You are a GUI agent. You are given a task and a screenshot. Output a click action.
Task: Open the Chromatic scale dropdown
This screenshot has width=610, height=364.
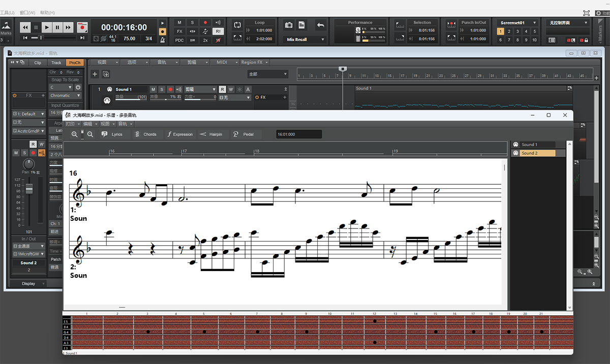point(65,95)
